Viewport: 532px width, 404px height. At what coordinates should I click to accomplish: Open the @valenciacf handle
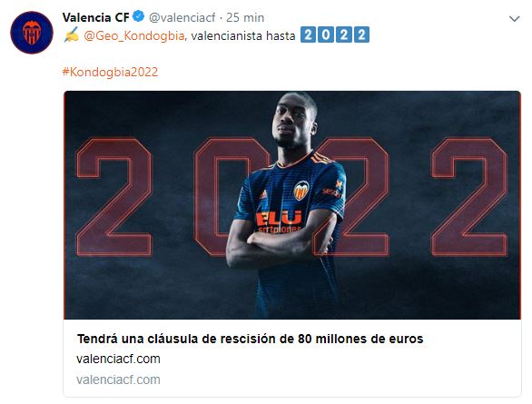[x=182, y=17]
